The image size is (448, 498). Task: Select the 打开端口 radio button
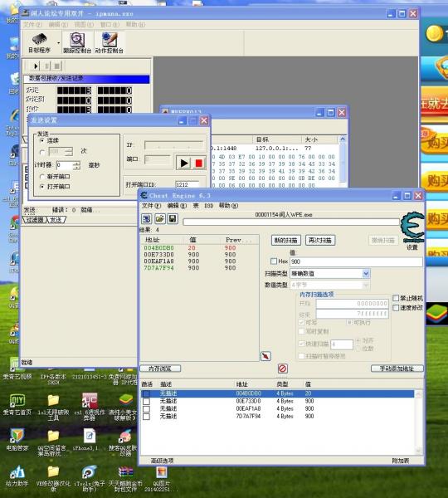tap(42, 187)
